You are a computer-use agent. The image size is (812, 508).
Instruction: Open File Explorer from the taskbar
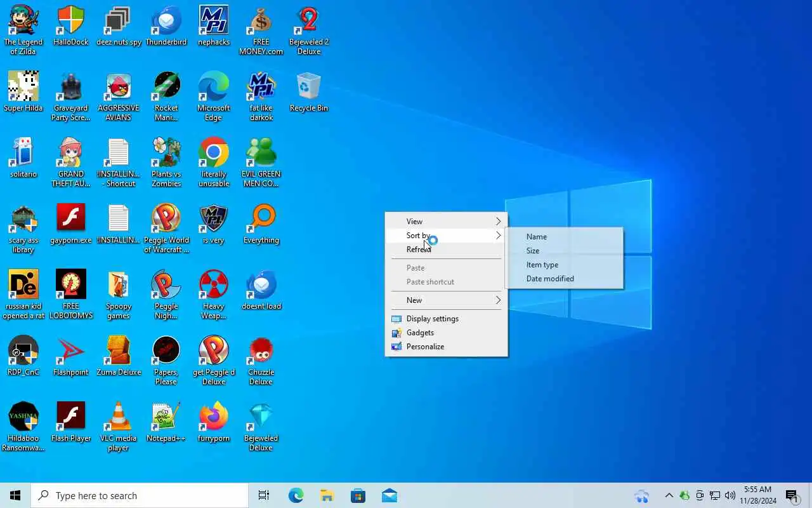(327, 495)
